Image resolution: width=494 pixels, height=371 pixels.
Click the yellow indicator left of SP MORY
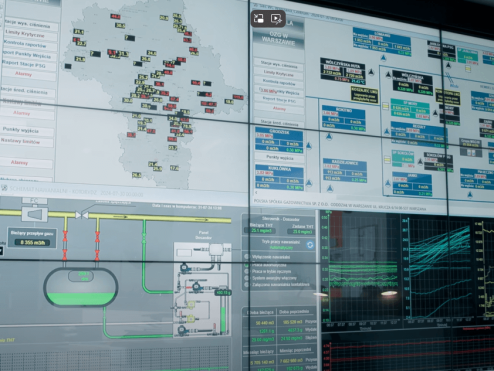(385, 106)
